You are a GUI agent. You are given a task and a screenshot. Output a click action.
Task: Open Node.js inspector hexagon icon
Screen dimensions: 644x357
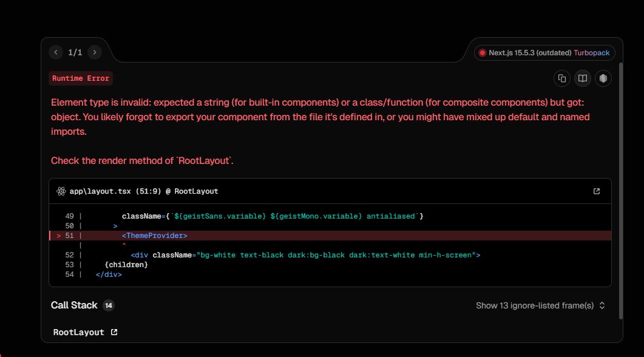point(603,78)
